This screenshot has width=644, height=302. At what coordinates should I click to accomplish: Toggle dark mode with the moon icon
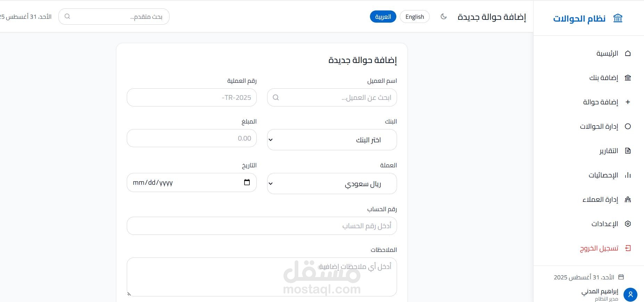point(444,16)
